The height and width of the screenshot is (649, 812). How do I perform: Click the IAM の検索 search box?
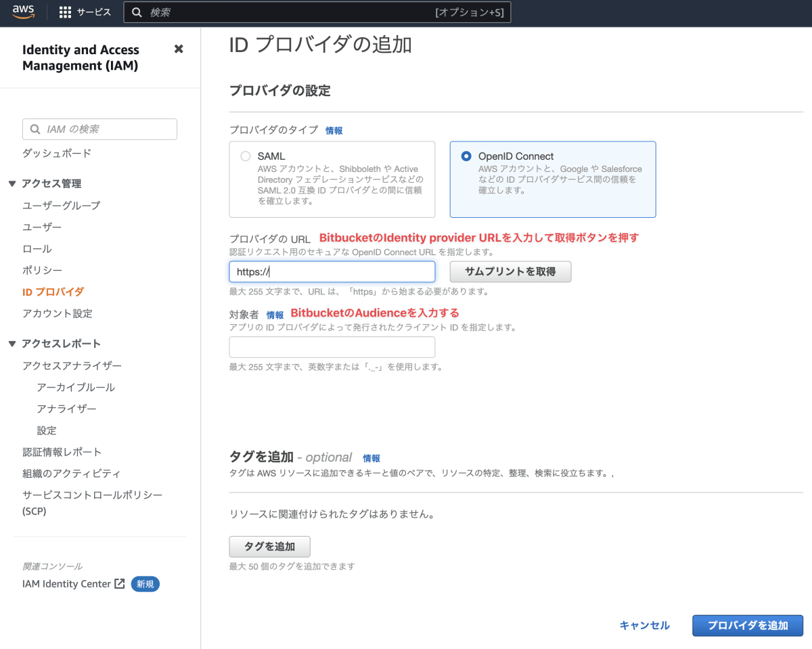point(99,129)
